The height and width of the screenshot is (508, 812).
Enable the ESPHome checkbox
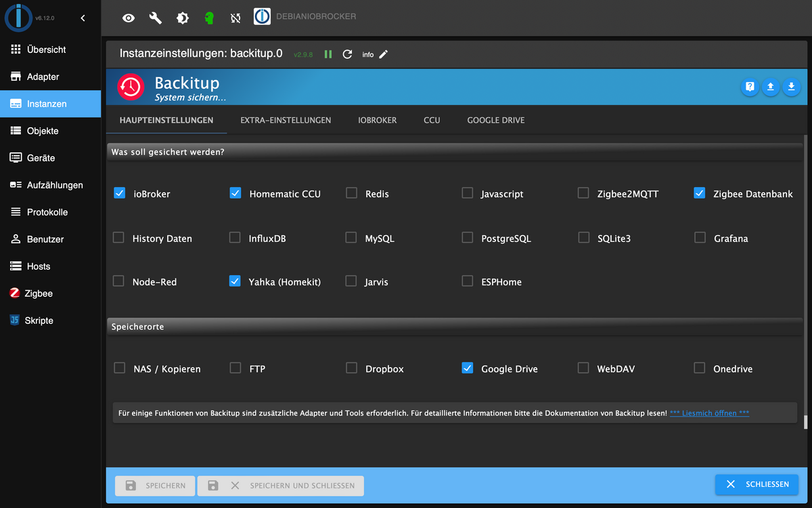[x=468, y=281]
